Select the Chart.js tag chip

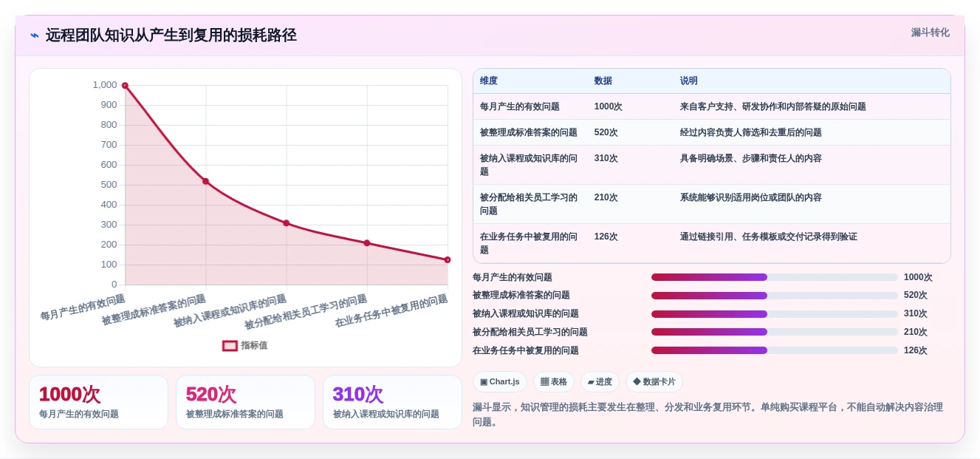click(500, 382)
